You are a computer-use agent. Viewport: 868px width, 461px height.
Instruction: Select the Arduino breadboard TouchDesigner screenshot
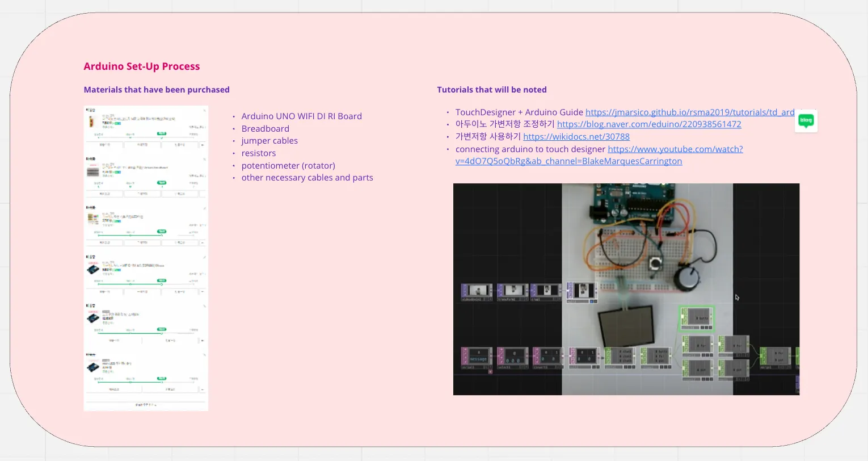(626, 289)
